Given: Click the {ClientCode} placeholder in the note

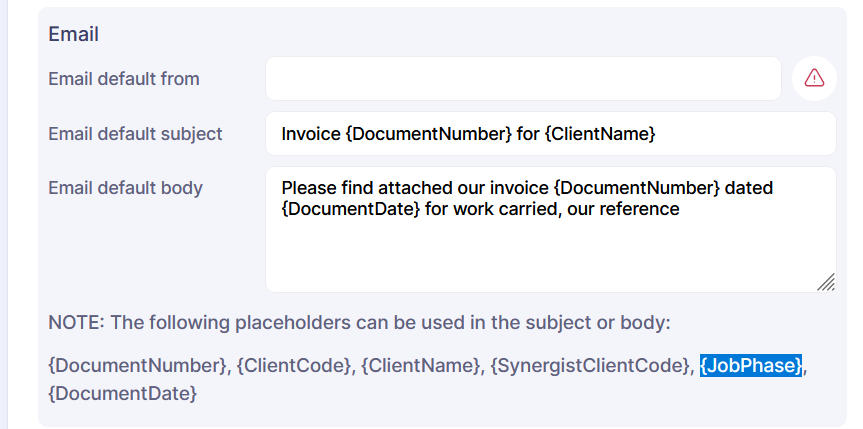Looking at the screenshot, I should (294, 366).
